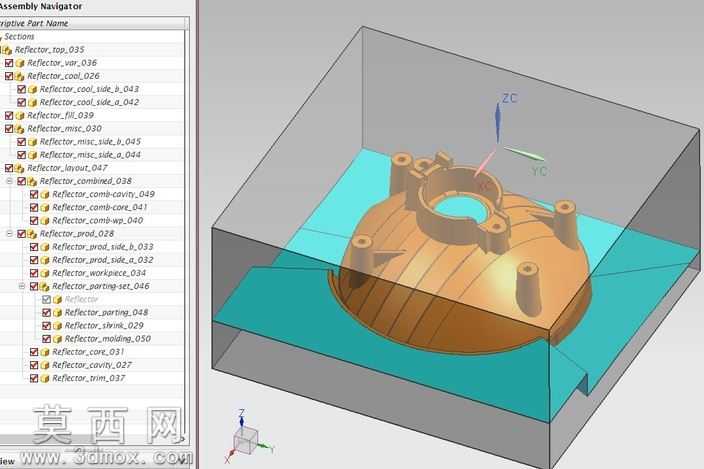
Task: Select Reflector_comb-core_041 in the tree
Action: (x=100, y=207)
